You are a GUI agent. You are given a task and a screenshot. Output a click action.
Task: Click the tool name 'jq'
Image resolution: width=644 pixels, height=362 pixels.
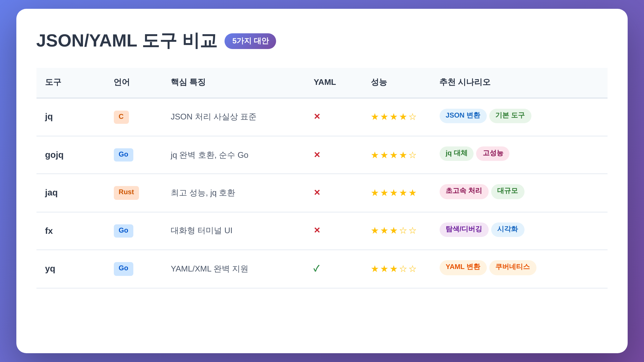49,117
